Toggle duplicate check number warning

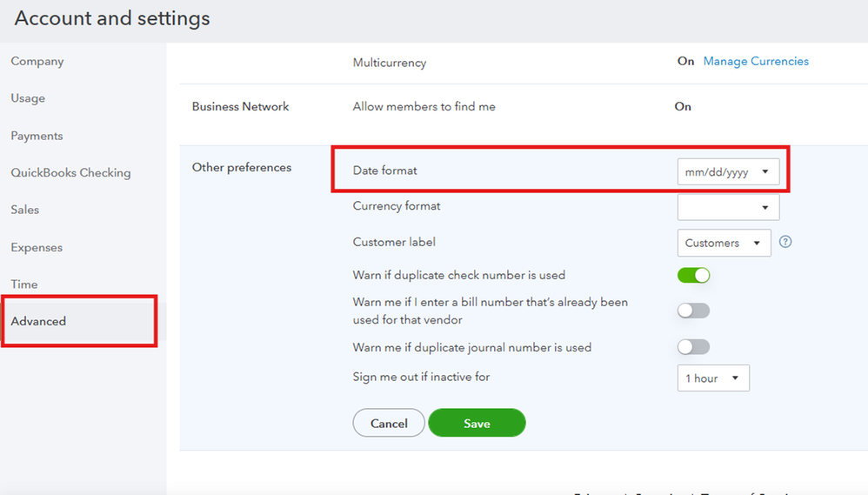coord(694,276)
